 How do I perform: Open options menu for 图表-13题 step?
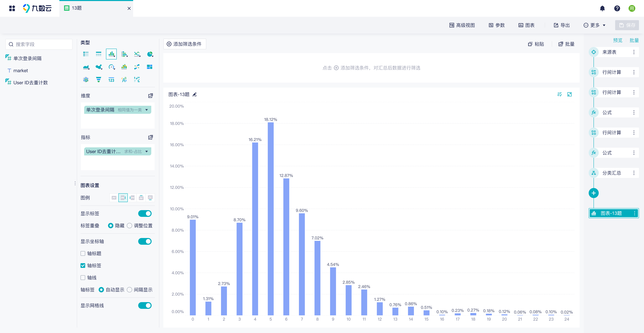(634, 213)
